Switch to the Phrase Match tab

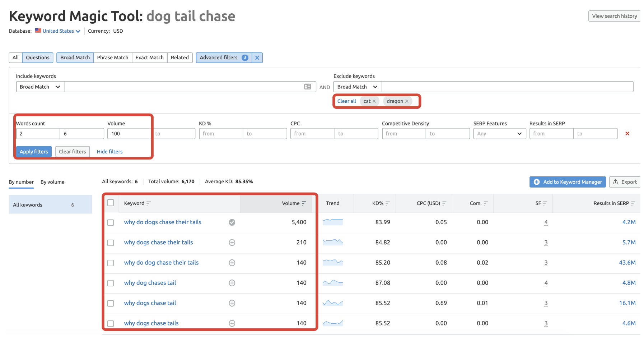click(x=112, y=57)
